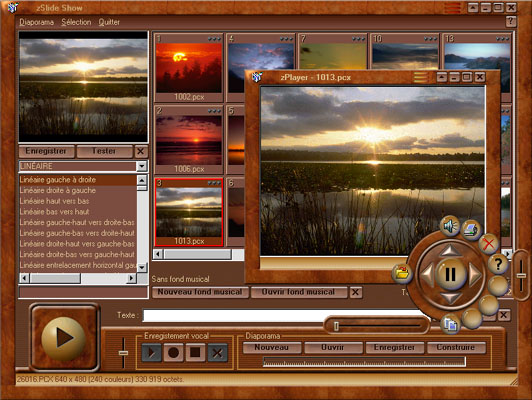Select Linéaire gauche à droite
The width and height of the screenshot is (532, 400).
click(78, 180)
